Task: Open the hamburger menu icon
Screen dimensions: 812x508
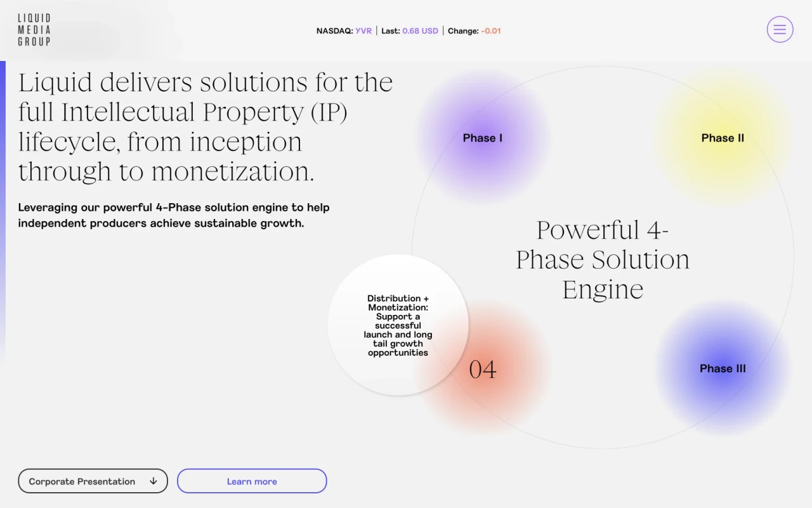Action: [780, 29]
